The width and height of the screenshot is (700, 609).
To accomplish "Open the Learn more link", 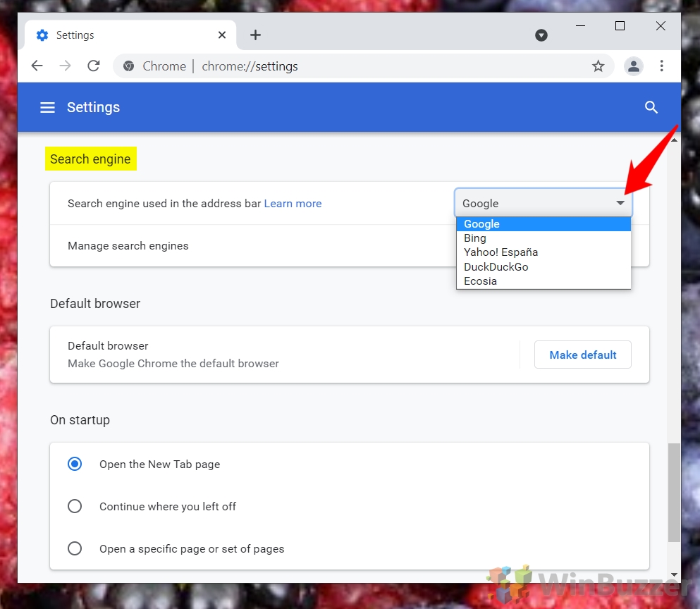I will pyautogui.click(x=293, y=204).
